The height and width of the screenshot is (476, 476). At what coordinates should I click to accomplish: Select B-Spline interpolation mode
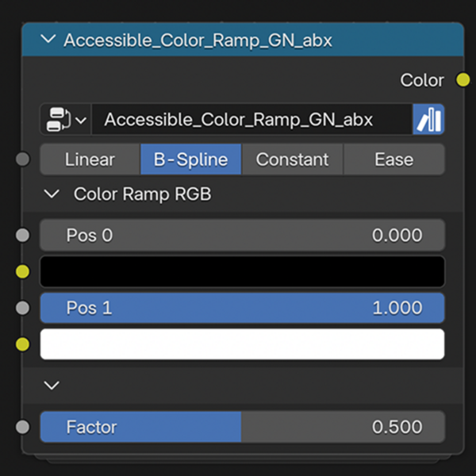190,159
